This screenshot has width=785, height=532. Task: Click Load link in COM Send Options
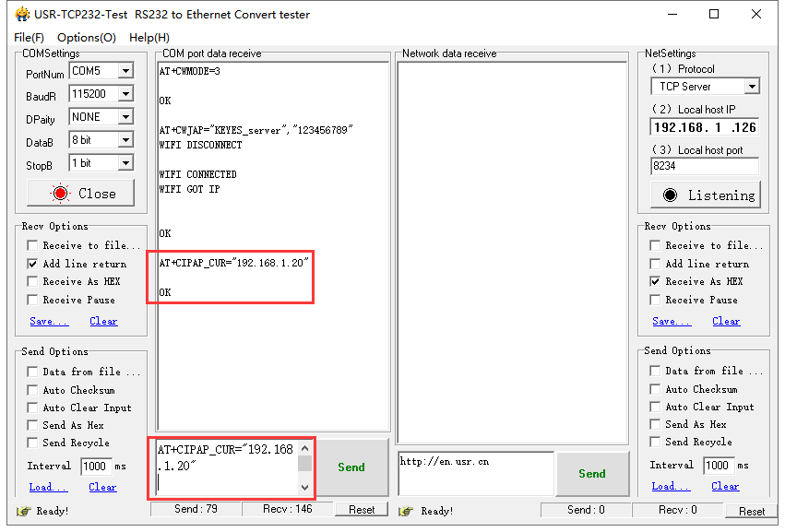coord(48,487)
